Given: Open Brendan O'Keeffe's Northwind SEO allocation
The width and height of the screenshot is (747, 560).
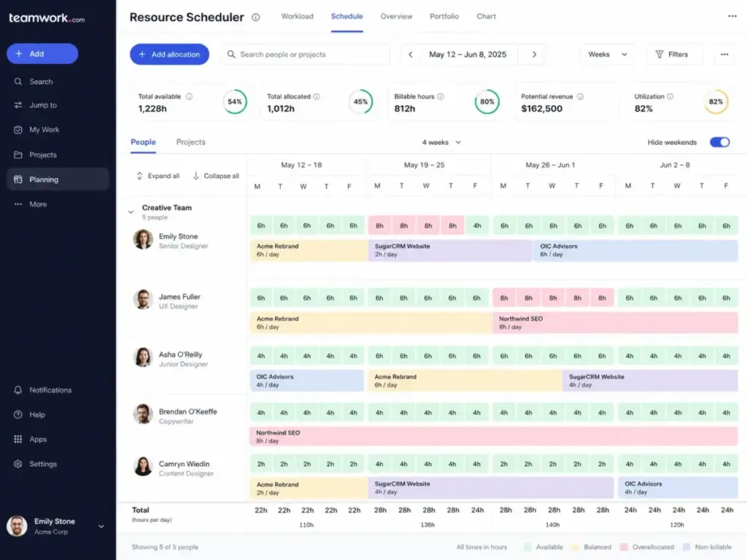Looking at the screenshot, I should [494, 437].
